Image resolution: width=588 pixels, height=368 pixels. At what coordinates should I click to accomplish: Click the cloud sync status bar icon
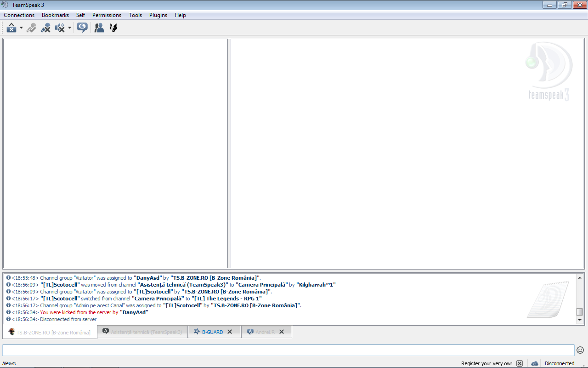[535, 363]
